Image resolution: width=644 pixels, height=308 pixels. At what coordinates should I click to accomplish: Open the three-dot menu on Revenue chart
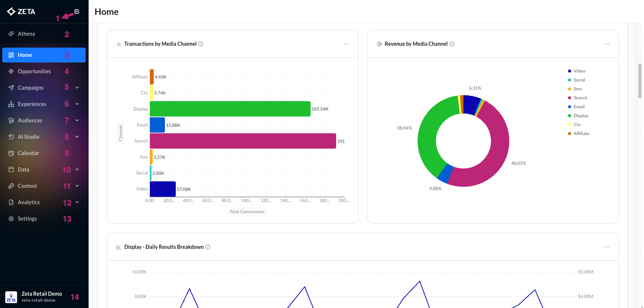pyautogui.click(x=606, y=44)
